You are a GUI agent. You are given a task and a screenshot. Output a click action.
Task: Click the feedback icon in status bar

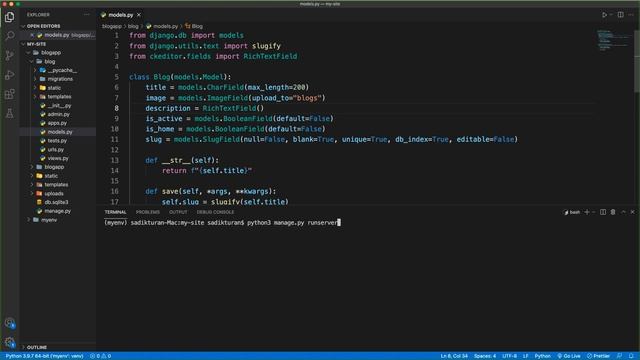click(x=620, y=356)
